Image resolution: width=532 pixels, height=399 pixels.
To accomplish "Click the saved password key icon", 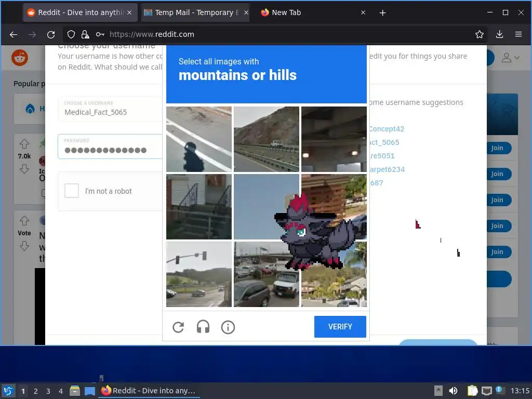I will coord(100,34).
